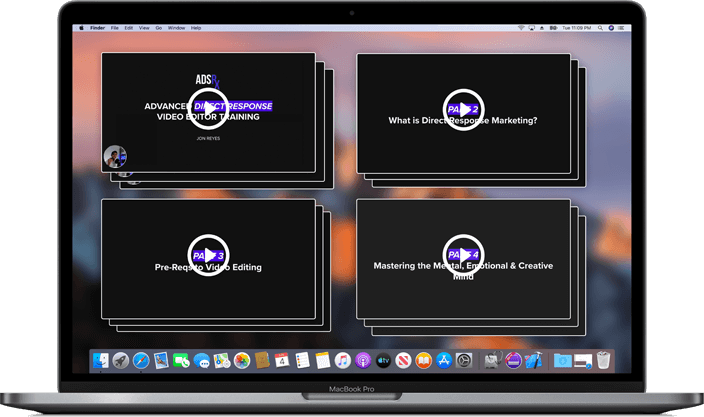This screenshot has height=417, width=704.
Task: Open Messages blue bubble in dock
Action: point(202,360)
